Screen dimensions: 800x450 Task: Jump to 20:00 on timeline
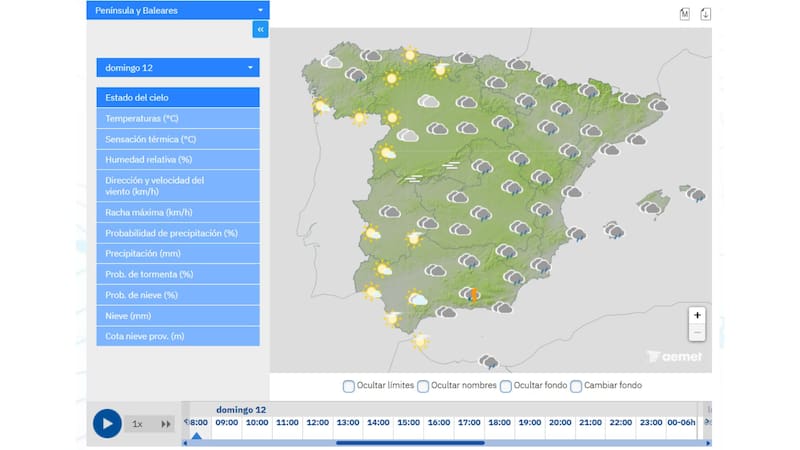click(560, 422)
